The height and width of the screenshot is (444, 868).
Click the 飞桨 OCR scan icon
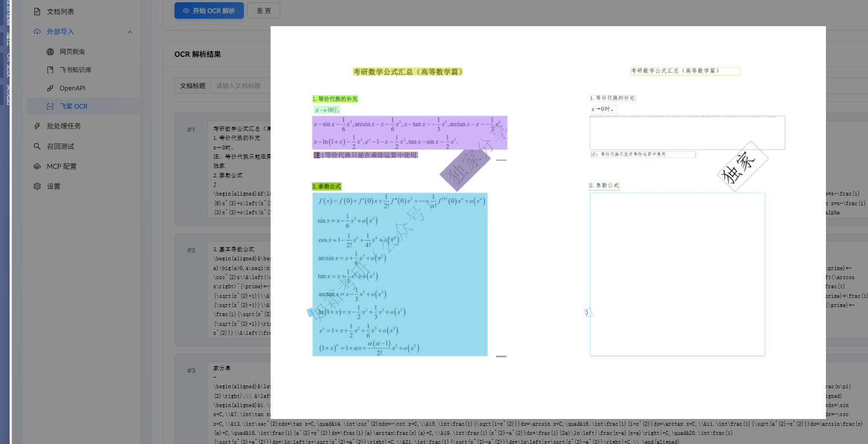(50, 106)
